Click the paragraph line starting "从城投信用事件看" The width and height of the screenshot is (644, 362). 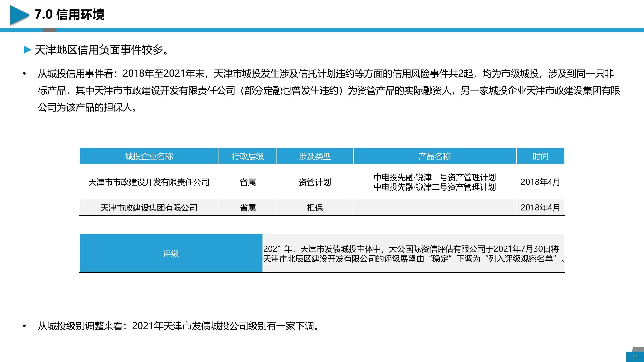(326, 73)
